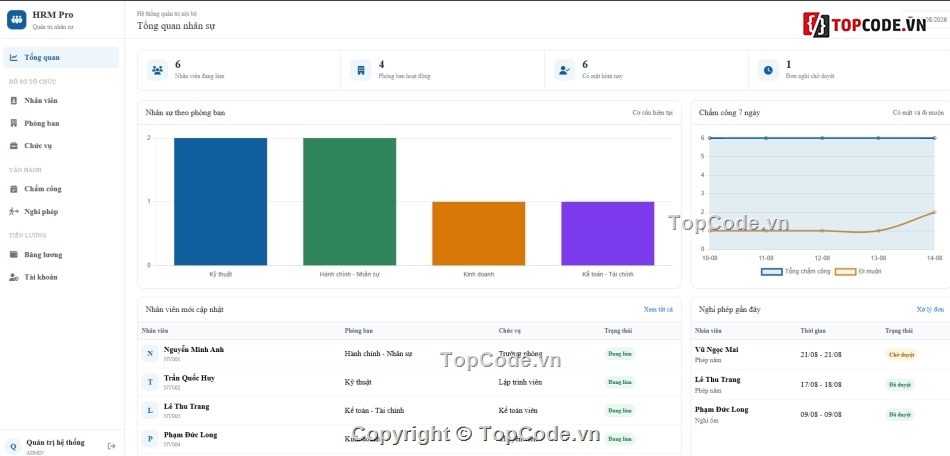Go to Nhân viên page
Screen dimensions: 950x456
[61, 101]
